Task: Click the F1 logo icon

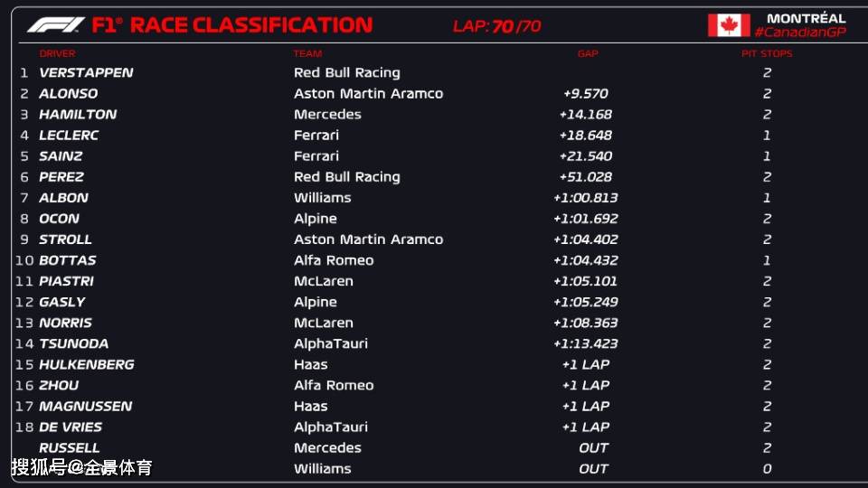Action: (56, 25)
